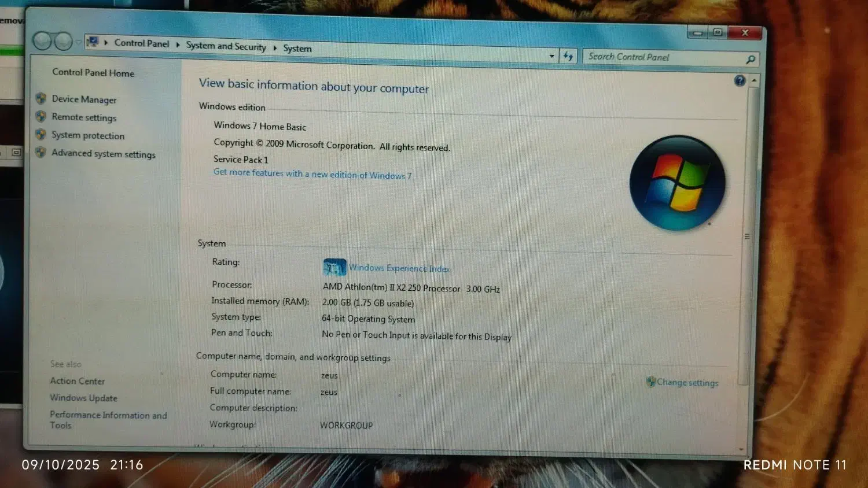The image size is (868, 488).
Task: Open Control Panel Home
Action: (x=93, y=73)
